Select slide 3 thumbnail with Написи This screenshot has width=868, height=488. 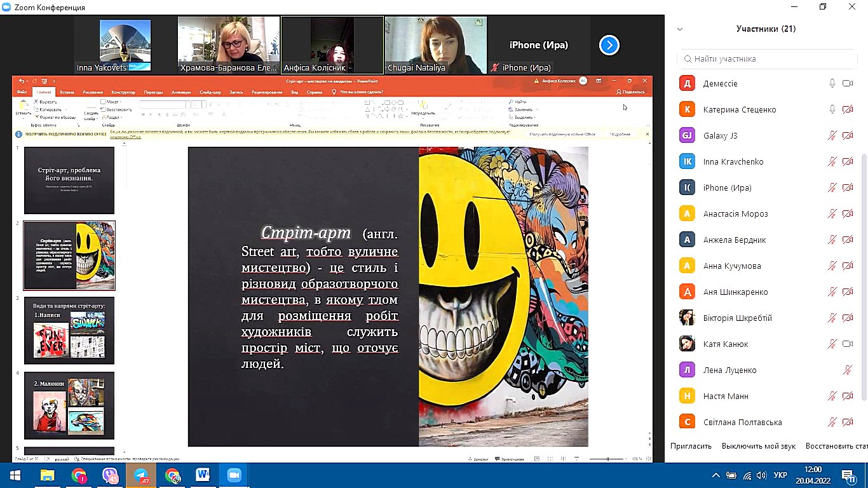click(x=69, y=330)
